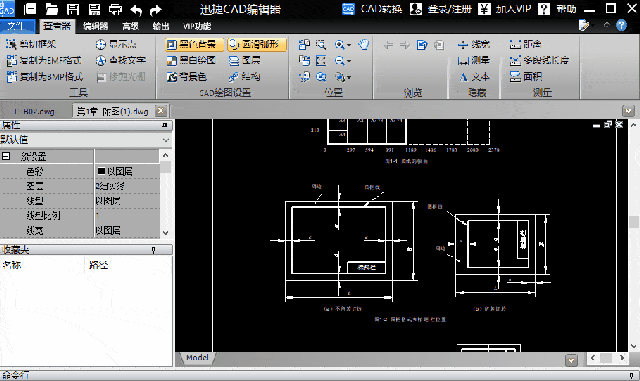
Task: Select the pan hand tool
Action: tap(363, 44)
